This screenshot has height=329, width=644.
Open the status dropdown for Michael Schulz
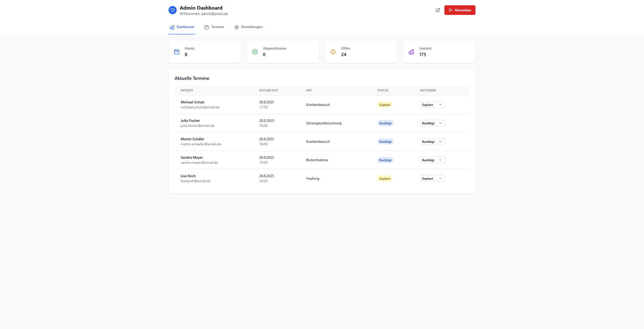click(x=432, y=104)
